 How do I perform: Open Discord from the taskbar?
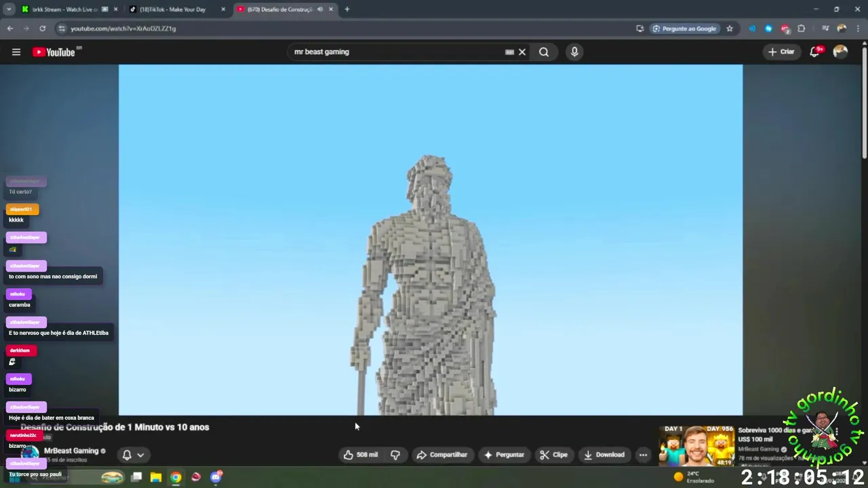[x=216, y=477]
